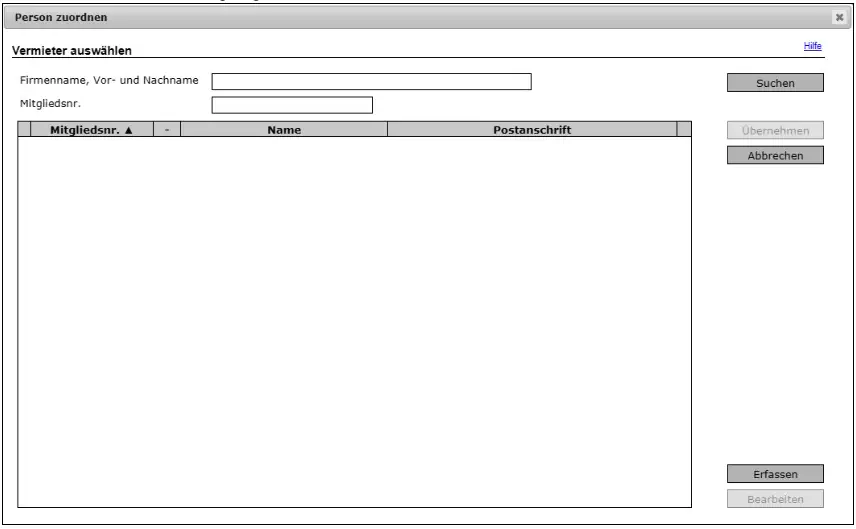
Task: Sort the list by Name column
Action: click(x=284, y=129)
